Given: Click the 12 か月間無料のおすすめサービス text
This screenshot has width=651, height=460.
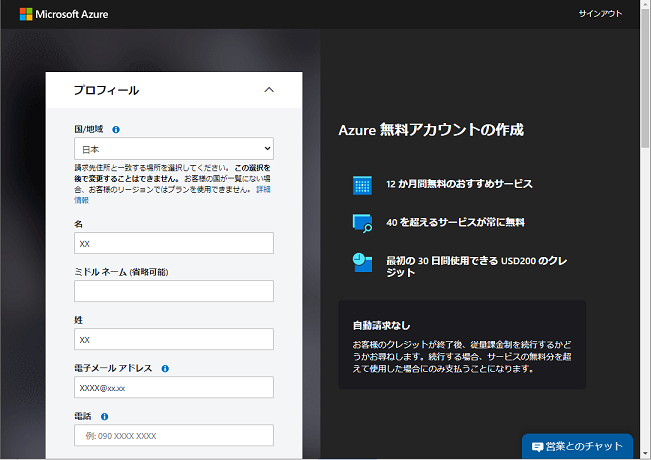Looking at the screenshot, I should [459, 184].
